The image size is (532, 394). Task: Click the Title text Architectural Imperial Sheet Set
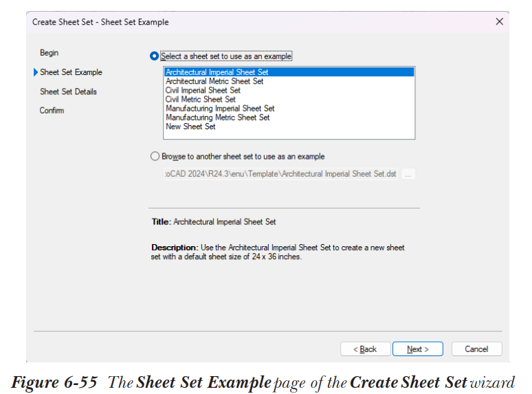pos(225,222)
